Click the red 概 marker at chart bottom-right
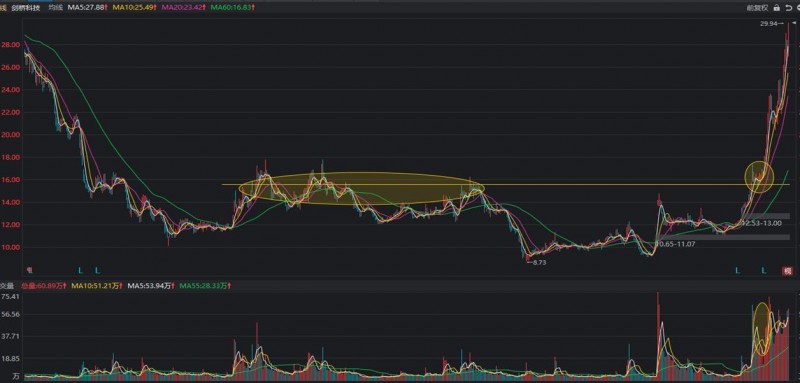 [x=788, y=271]
